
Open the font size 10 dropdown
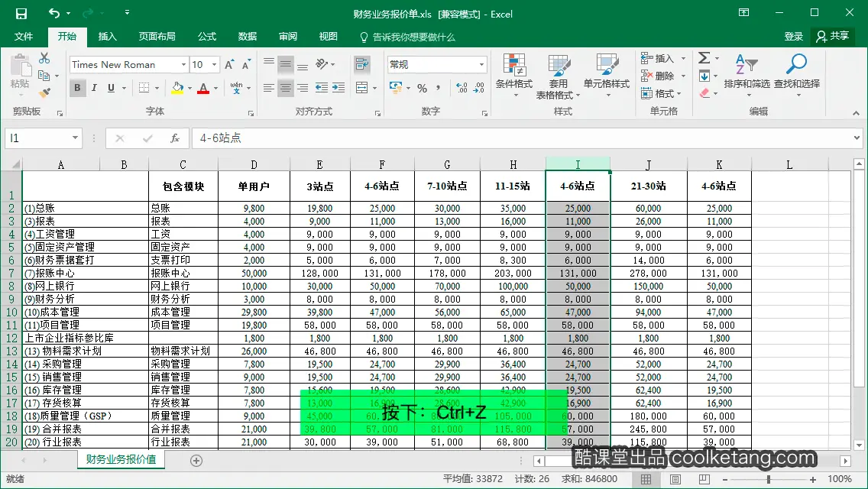pos(214,65)
